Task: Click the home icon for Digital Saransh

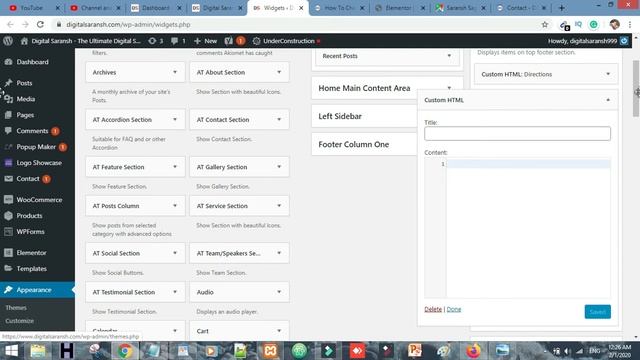Action: coord(24,41)
